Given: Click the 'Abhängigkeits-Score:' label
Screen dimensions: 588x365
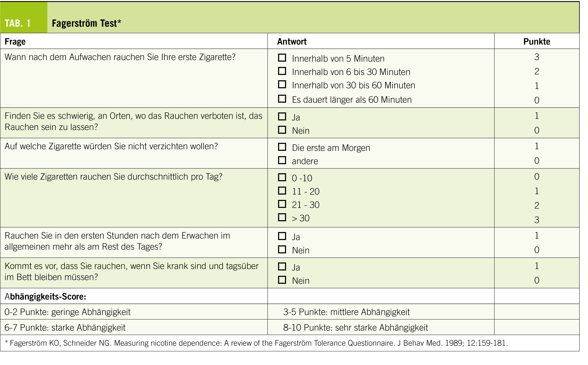Looking at the screenshot, I should (x=45, y=296).
